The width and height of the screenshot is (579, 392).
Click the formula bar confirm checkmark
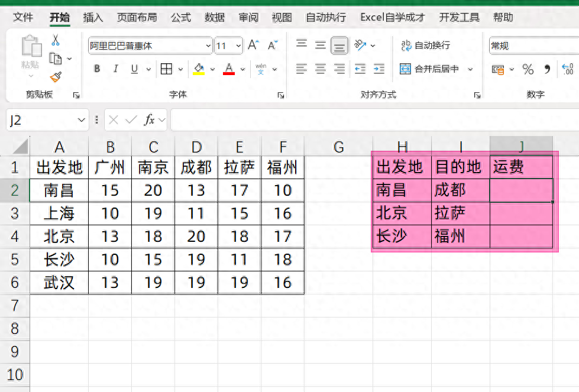[131, 119]
